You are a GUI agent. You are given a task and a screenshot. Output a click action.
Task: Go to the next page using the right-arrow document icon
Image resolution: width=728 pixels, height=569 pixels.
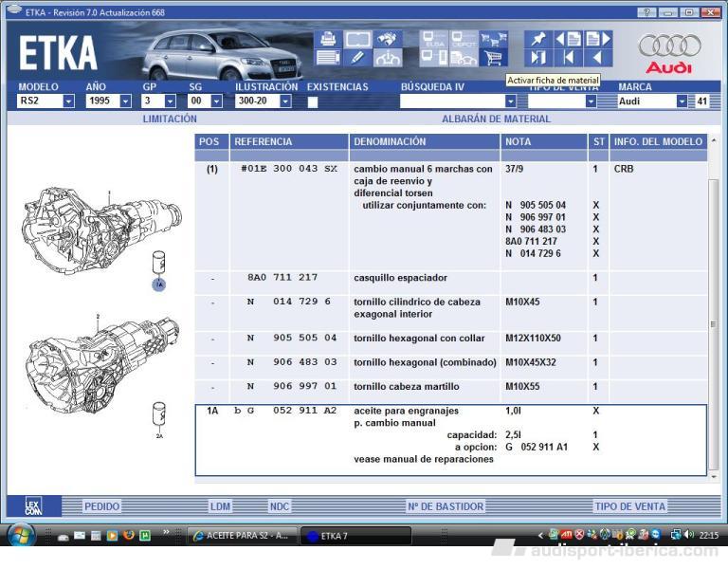click(598, 39)
